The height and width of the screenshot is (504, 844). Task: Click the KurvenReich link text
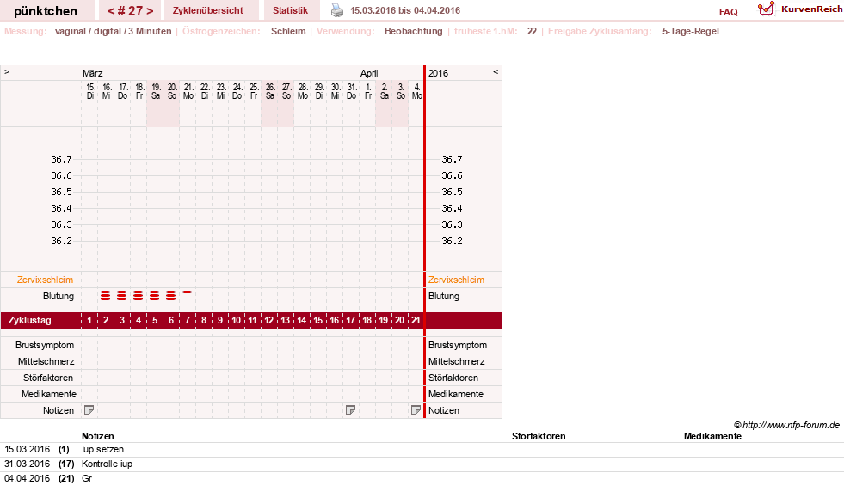811,9
